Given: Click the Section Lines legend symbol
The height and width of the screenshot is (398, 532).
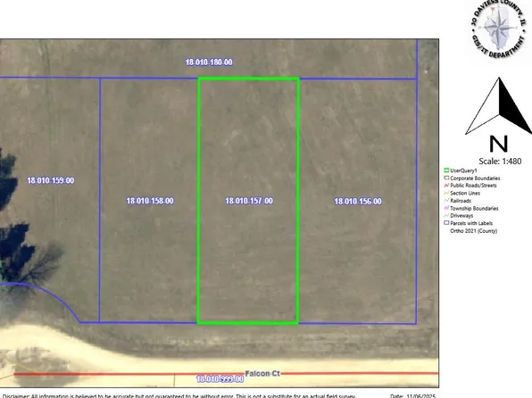Looking at the screenshot, I should [x=446, y=193].
